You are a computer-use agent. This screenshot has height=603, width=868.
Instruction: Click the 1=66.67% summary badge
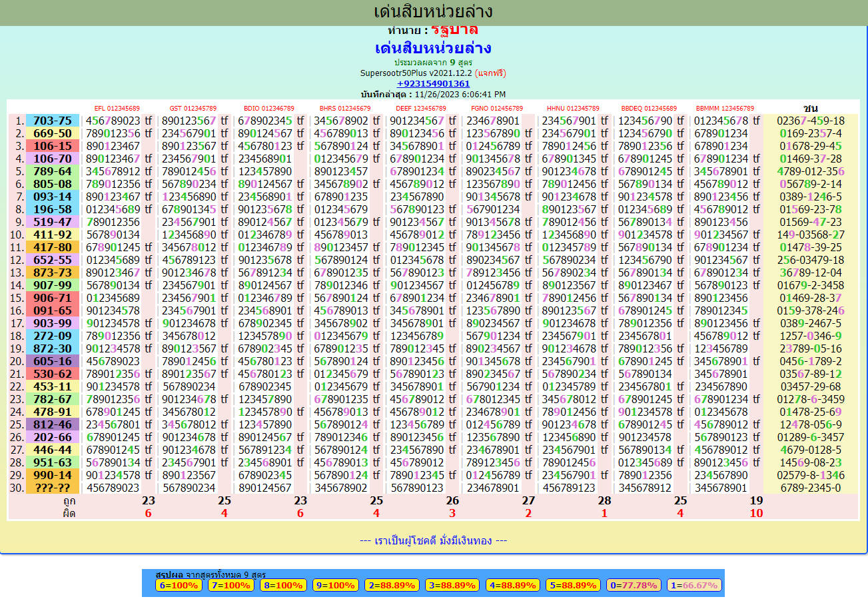click(693, 586)
